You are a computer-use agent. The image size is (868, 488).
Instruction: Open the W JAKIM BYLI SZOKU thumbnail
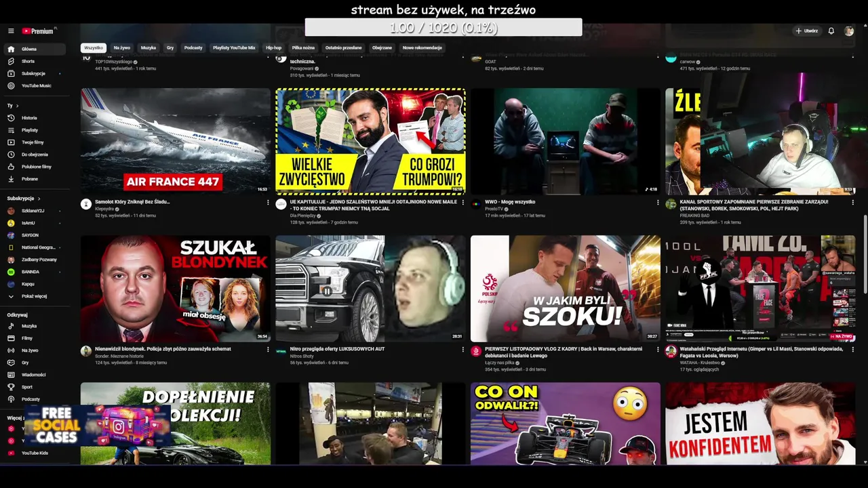point(566,288)
